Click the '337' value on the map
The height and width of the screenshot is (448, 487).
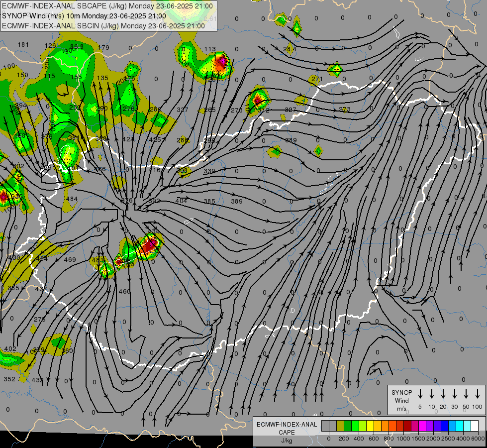[183, 110]
